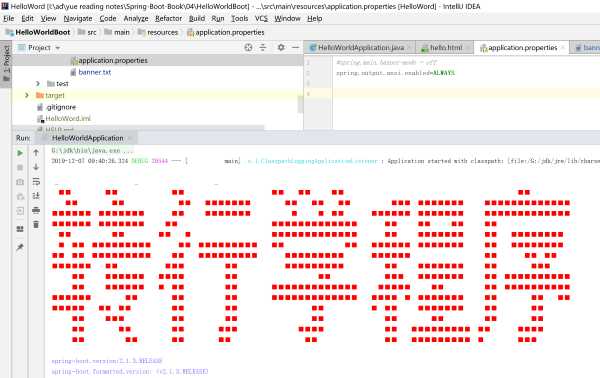Switch to hello.html editor tab

tap(446, 48)
